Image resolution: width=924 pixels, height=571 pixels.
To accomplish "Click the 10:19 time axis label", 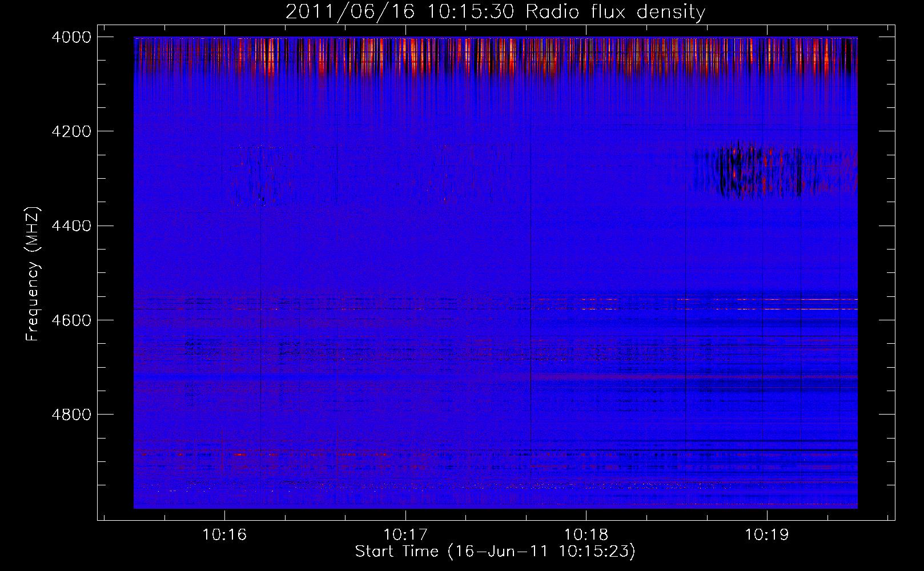I will click(766, 535).
